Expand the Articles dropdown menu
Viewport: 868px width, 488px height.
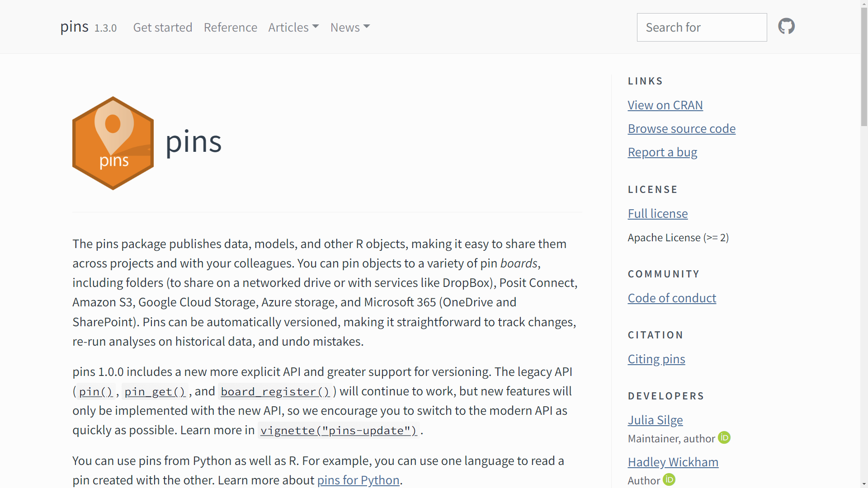(x=293, y=27)
